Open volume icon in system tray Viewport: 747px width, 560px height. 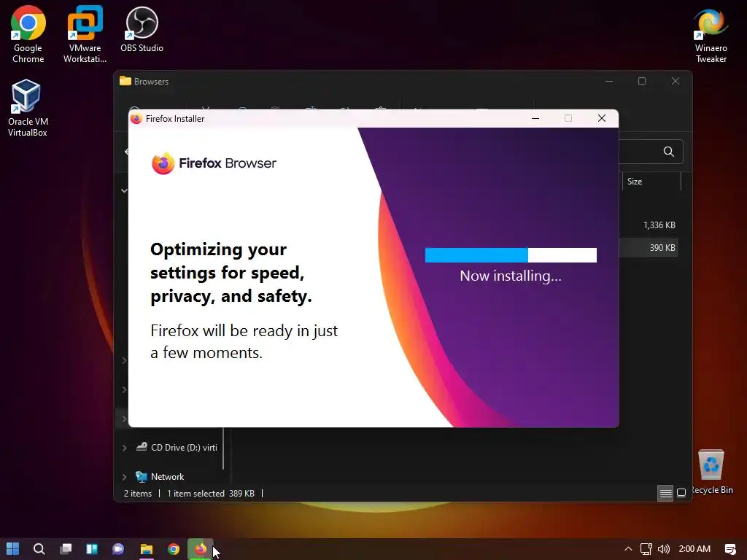coord(664,549)
